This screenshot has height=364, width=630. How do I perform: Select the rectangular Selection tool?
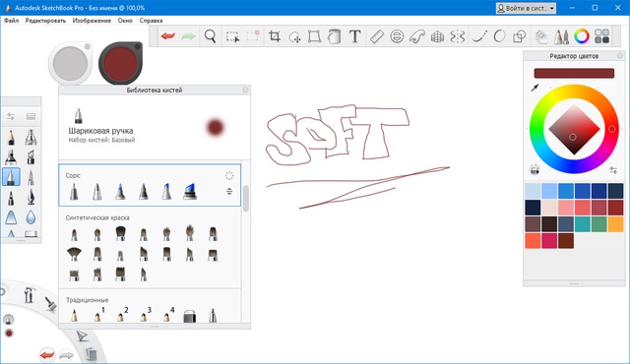pyautogui.click(x=232, y=36)
